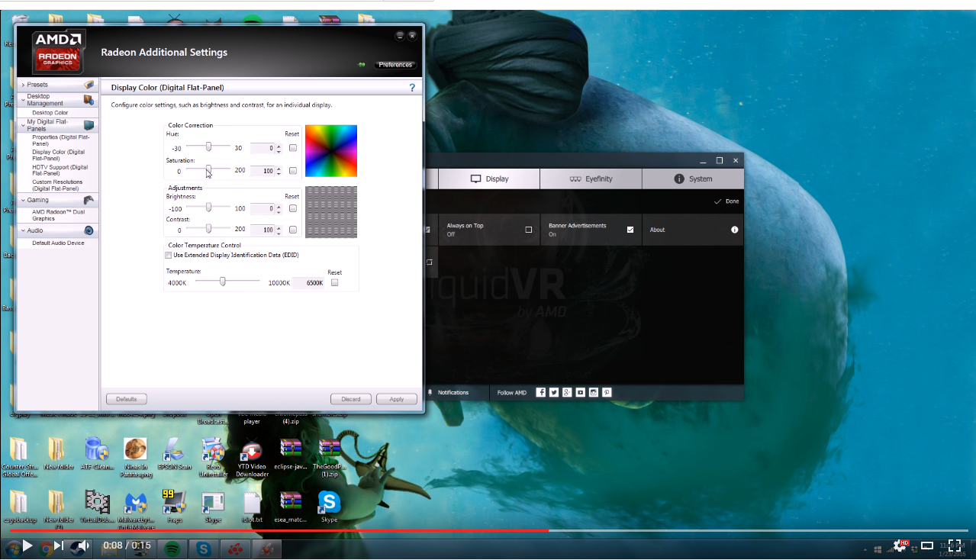Screen dimensions: 976x560
Task: Increase Hue value with up arrow
Action: point(279,146)
